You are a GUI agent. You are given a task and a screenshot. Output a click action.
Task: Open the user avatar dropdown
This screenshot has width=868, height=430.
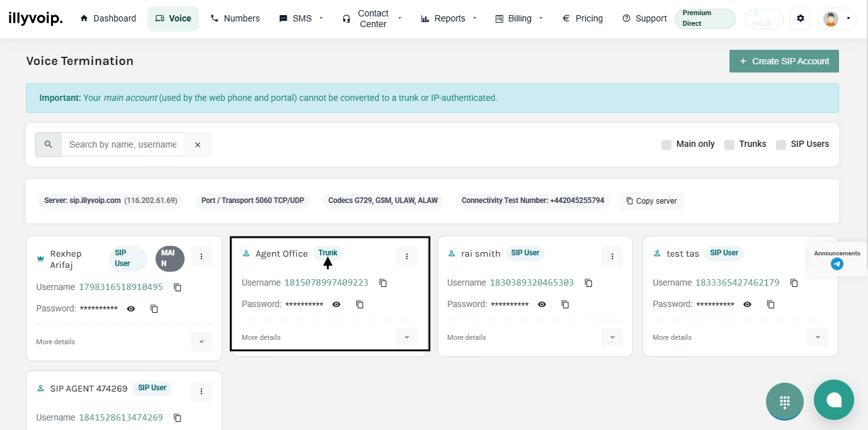click(x=837, y=19)
